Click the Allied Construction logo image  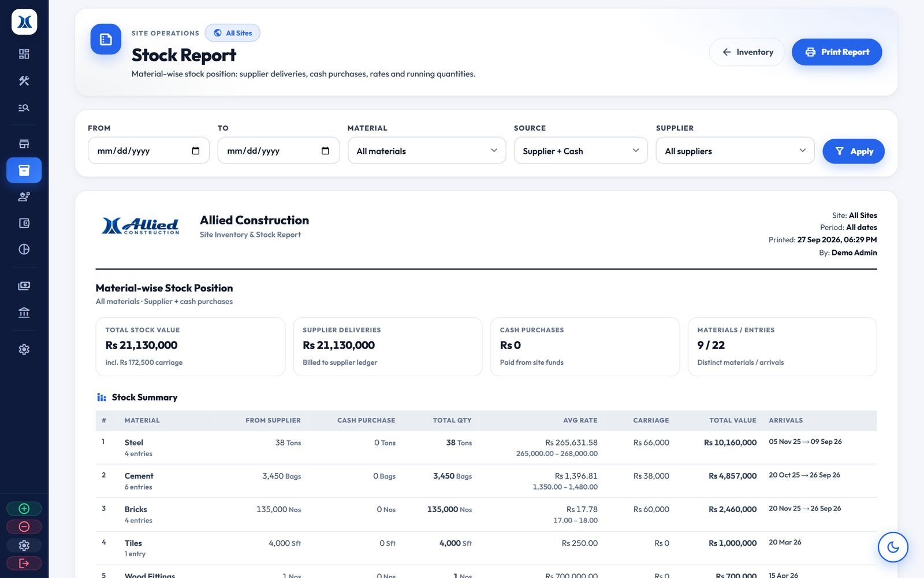tap(140, 226)
